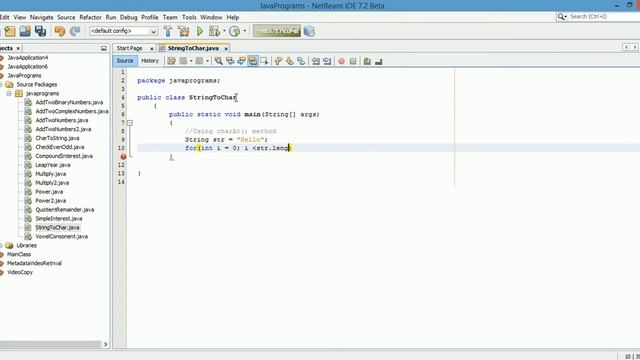Open the Debug menu
The image size is (640, 360).
point(129,18)
